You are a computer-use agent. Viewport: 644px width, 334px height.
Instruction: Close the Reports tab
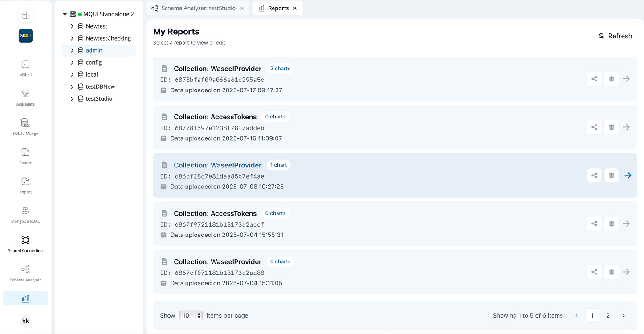click(x=295, y=8)
